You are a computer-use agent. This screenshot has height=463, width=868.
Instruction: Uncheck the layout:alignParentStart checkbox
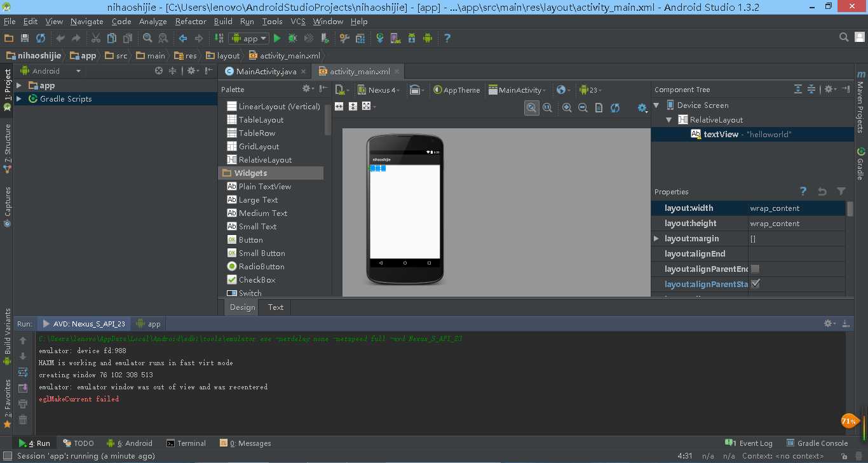pos(756,284)
